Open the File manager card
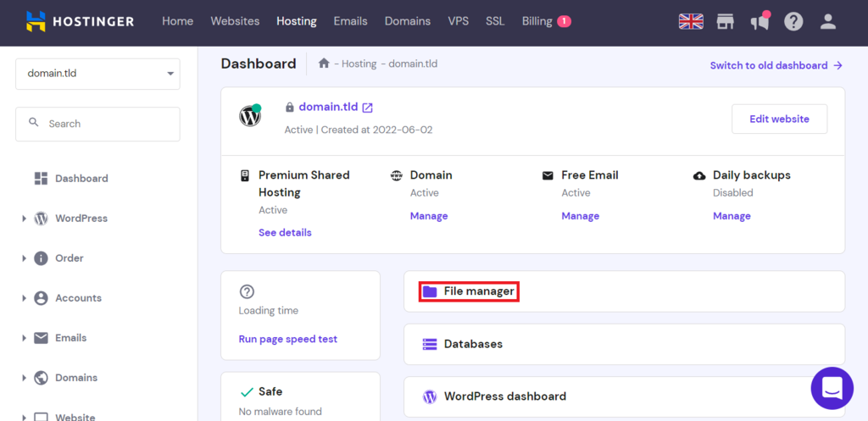This screenshot has width=868, height=421. pos(479,291)
